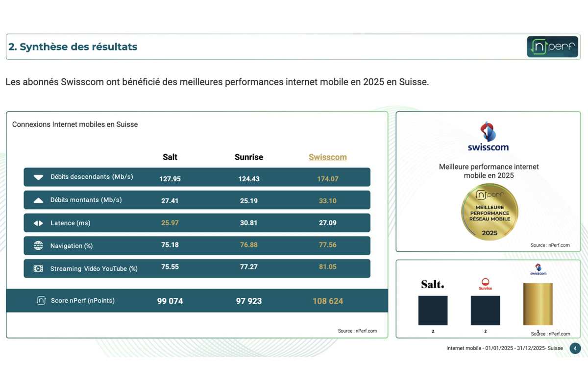Click the page number 4 badge

point(575,348)
